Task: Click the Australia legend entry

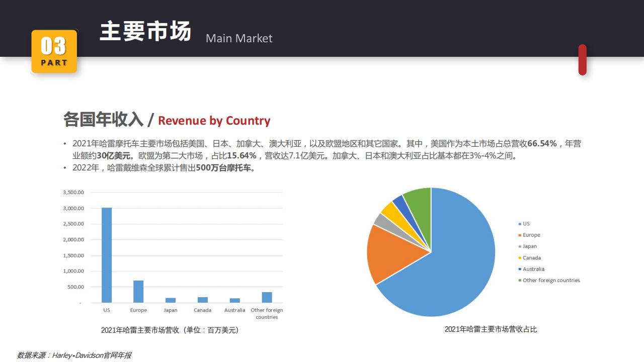Action: pyautogui.click(x=531, y=269)
